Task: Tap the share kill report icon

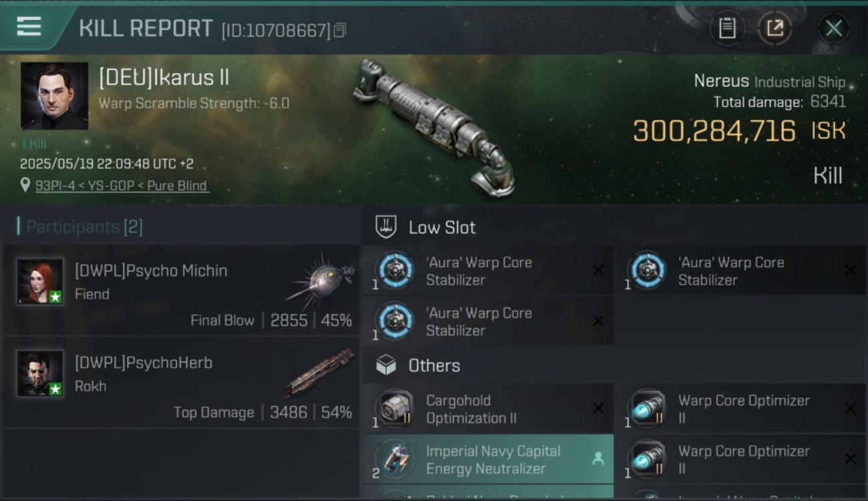Action: point(775,28)
